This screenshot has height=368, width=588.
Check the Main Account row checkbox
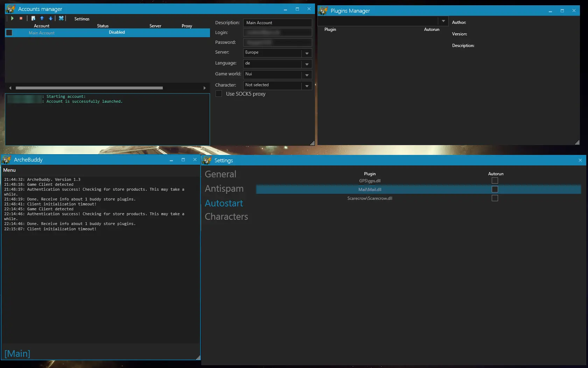[x=9, y=33]
